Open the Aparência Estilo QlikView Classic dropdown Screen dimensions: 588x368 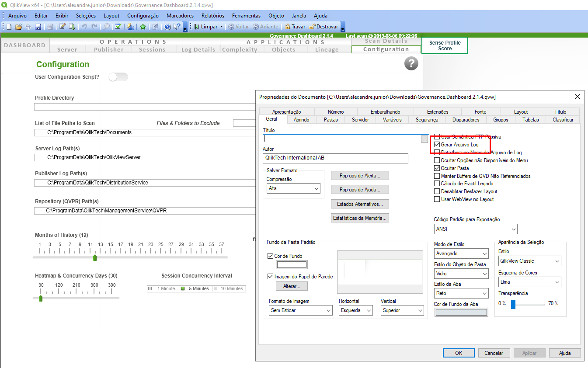529,261
